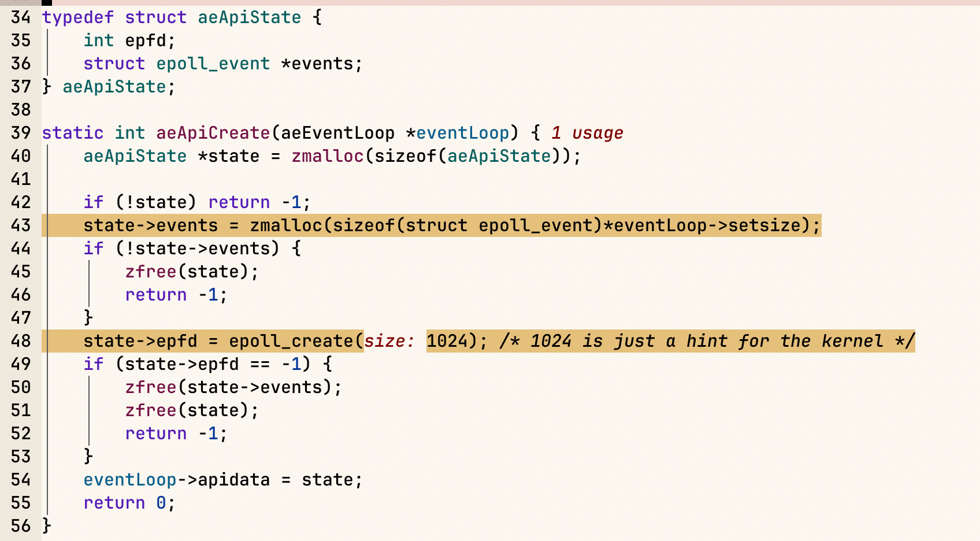This screenshot has height=541, width=980.
Task: Select line number 48 in the gutter
Action: click(x=21, y=341)
